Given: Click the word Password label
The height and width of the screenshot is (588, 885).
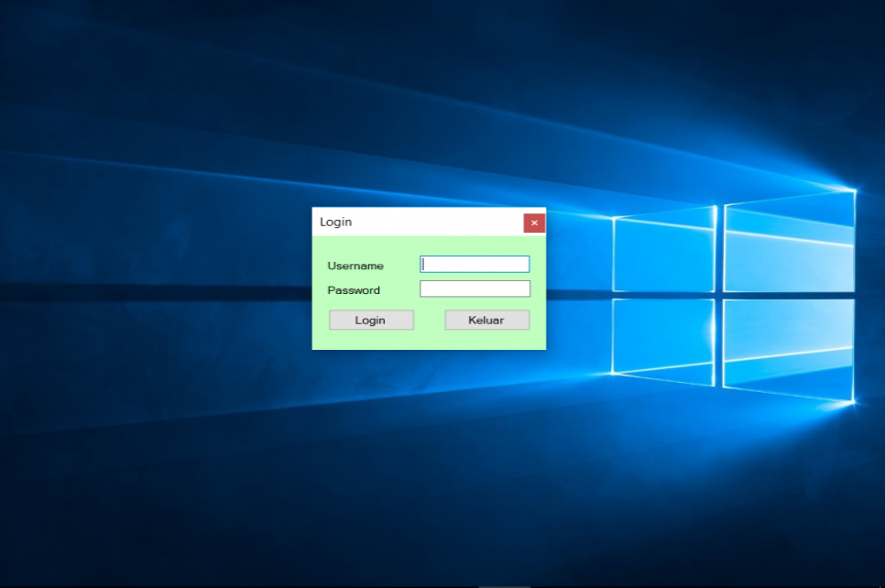Looking at the screenshot, I should point(354,289).
